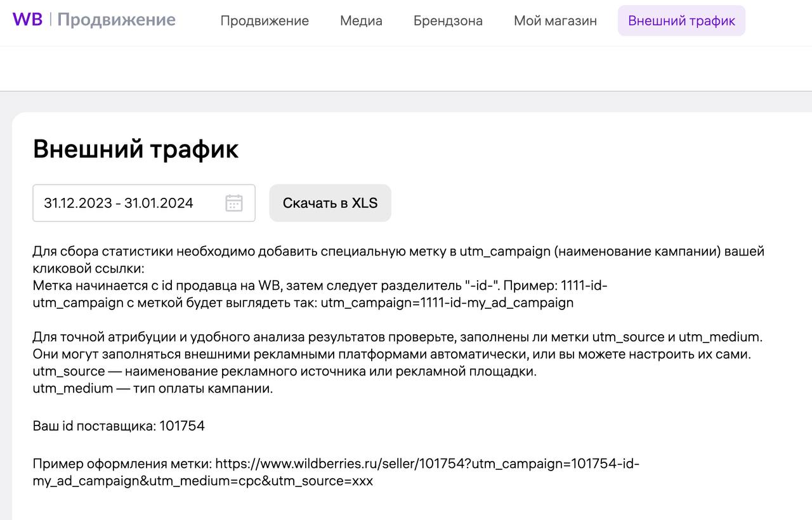Image resolution: width=812 pixels, height=520 pixels.
Task: Switch to the Медиа tab
Action: tap(361, 21)
